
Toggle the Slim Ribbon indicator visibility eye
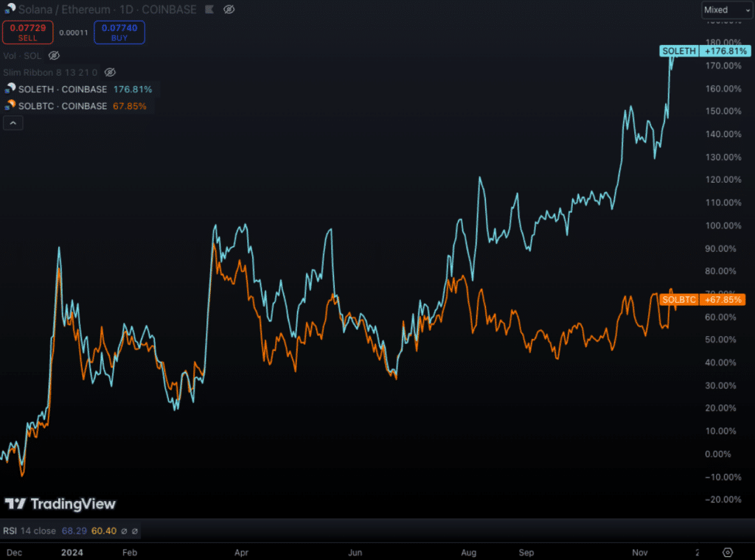coord(111,72)
